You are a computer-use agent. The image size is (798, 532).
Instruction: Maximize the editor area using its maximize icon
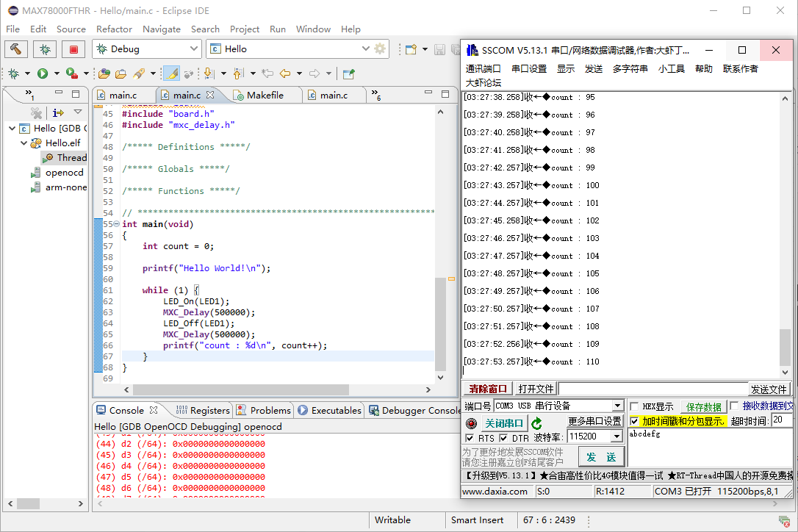click(445, 93)
